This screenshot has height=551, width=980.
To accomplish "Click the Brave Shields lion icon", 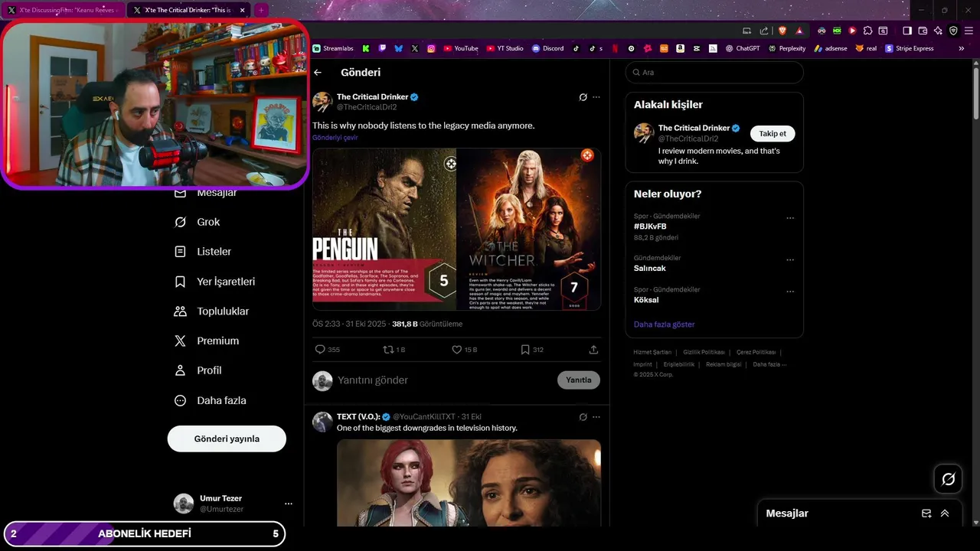I will coord(782,31).
